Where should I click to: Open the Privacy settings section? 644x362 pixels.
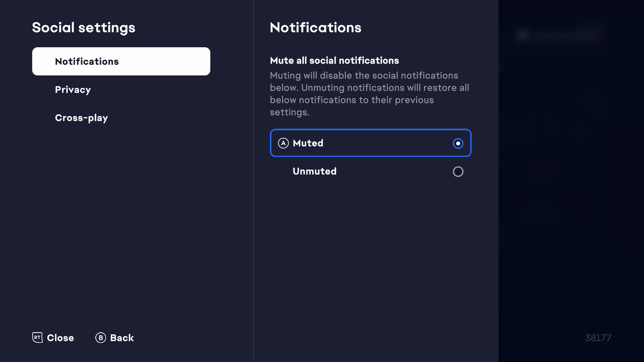point(73,89)
